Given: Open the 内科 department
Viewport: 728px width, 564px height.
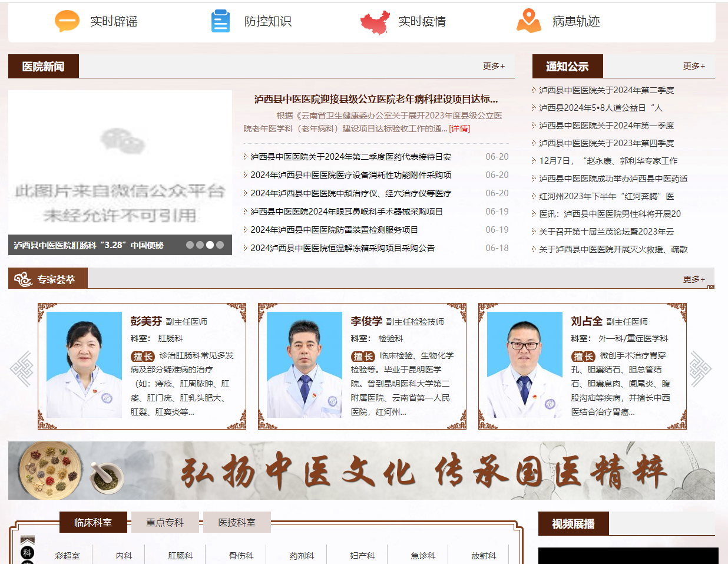Looking at the screenshot, I should click(124, 556).
